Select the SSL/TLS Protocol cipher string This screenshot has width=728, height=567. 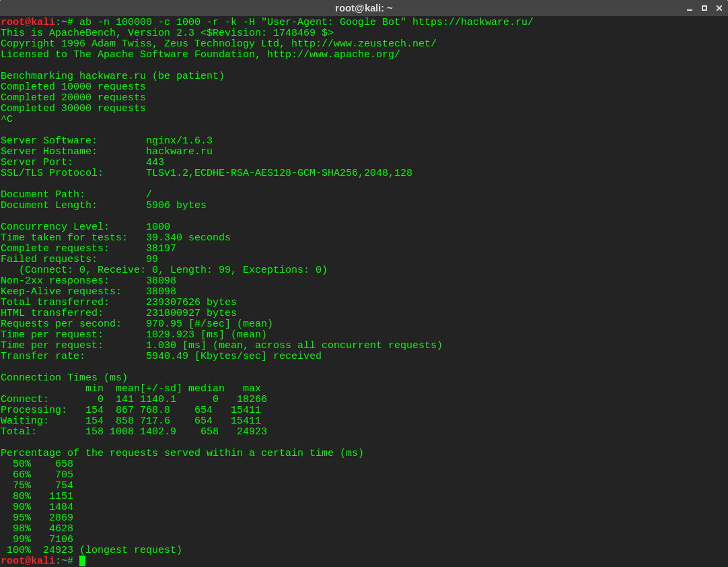pyautogui.click(x=280, y=172)
